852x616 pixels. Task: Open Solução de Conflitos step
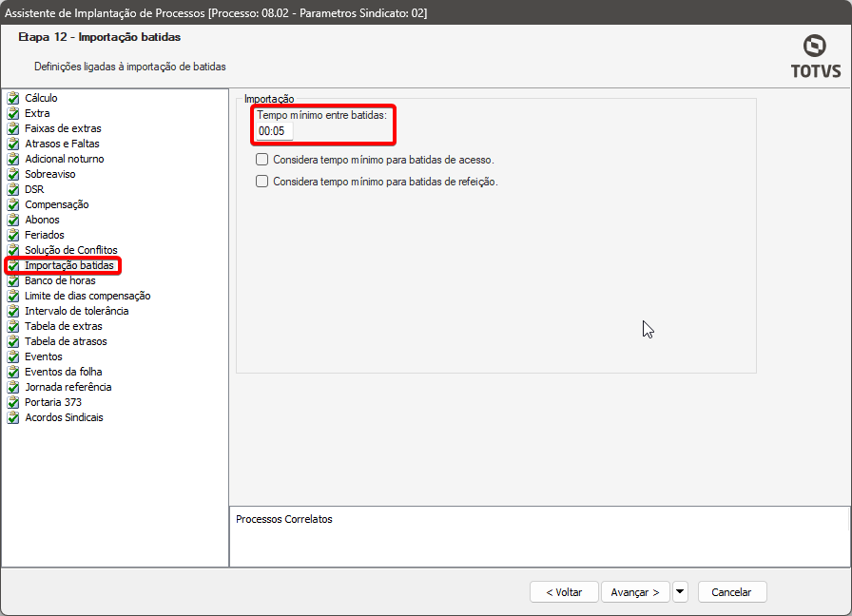[x=71, y=250]
